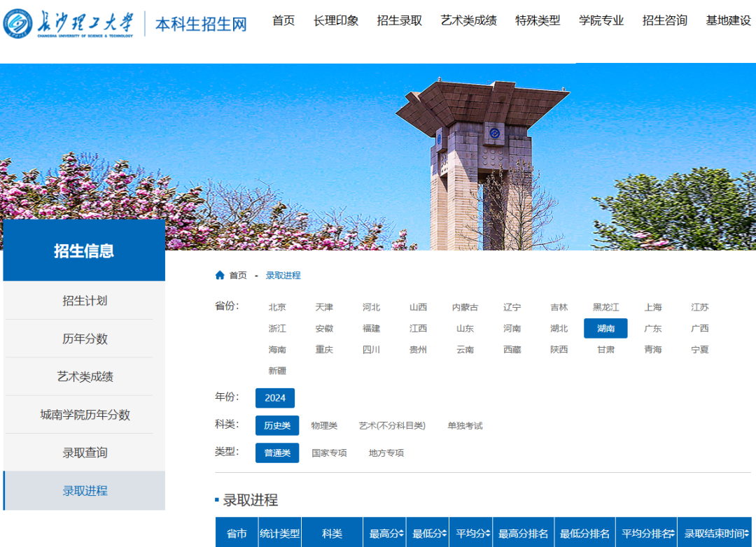Open the 招生录取 navigation menu

point(399,21)
